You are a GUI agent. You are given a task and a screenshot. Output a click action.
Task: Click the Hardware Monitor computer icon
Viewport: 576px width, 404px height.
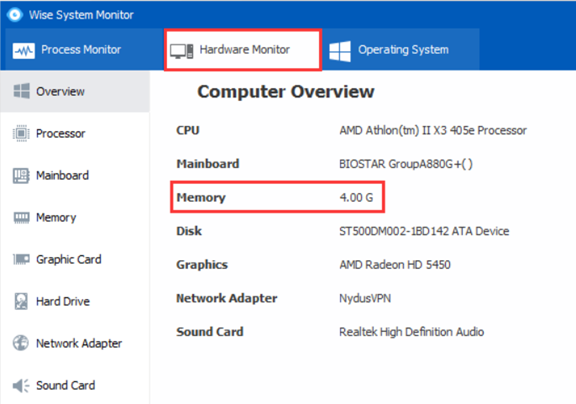pyautogui.click(x=181, y=51)
